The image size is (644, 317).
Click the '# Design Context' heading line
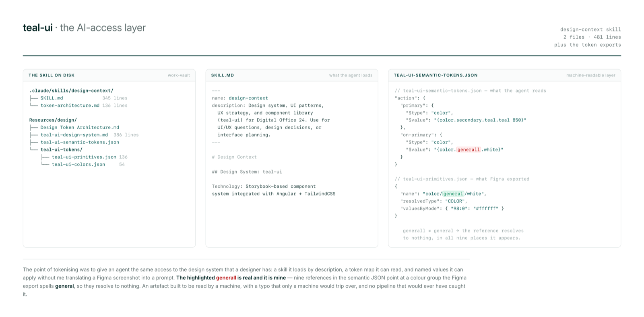[234, 157]
